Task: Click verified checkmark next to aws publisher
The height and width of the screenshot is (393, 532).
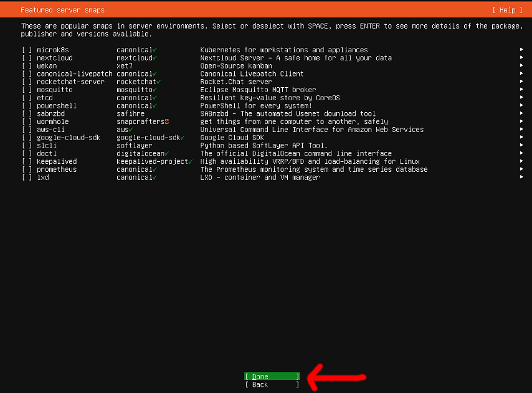Action: tap(131, 130)
